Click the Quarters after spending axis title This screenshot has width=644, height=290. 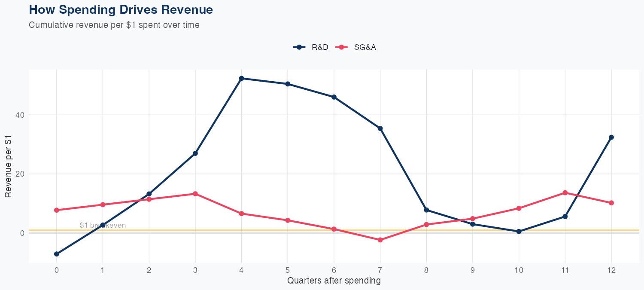coord(334,281)
